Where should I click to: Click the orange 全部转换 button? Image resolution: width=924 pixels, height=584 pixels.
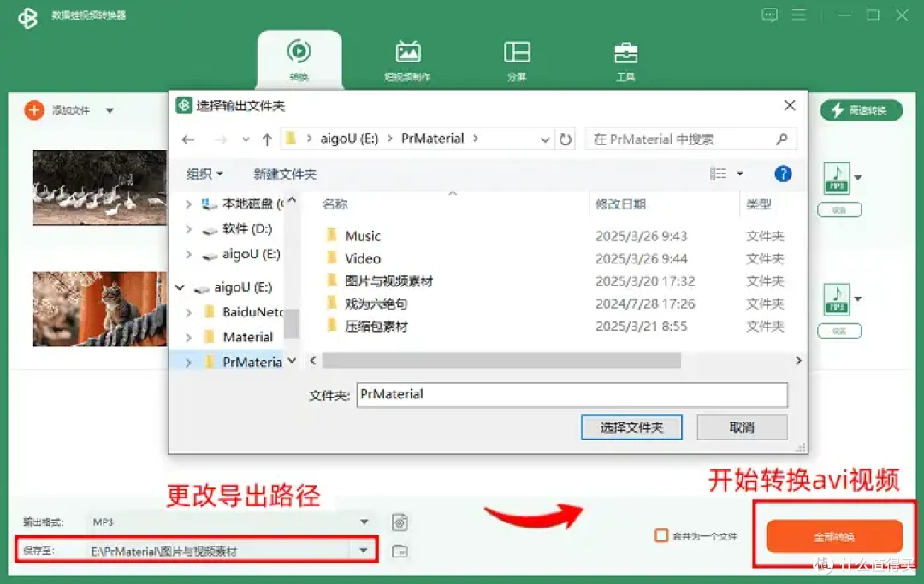pyautogui.click(x=834, y=536)
